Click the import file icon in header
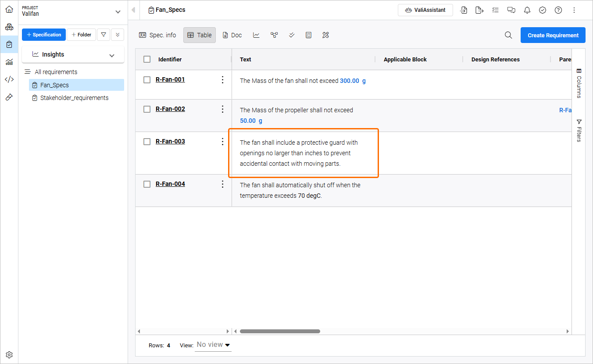Viewport: 593px width, 364px height. [464, 10]
